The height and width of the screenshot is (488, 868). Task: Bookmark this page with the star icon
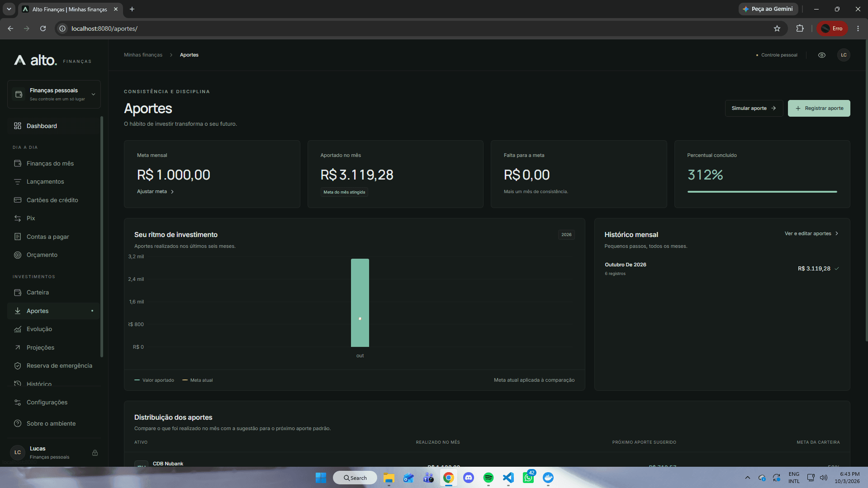click(777, 28)
